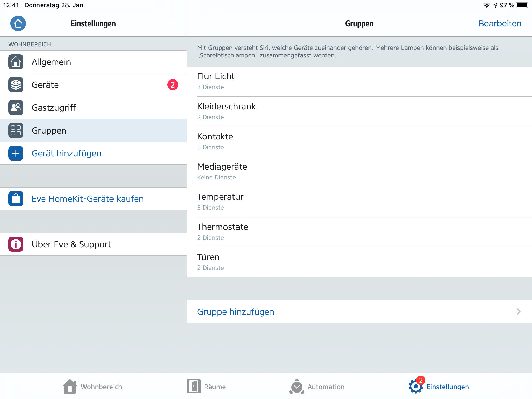Switch to the Räume tab
The height and width of the screenshot is (399, 532).
206,387
